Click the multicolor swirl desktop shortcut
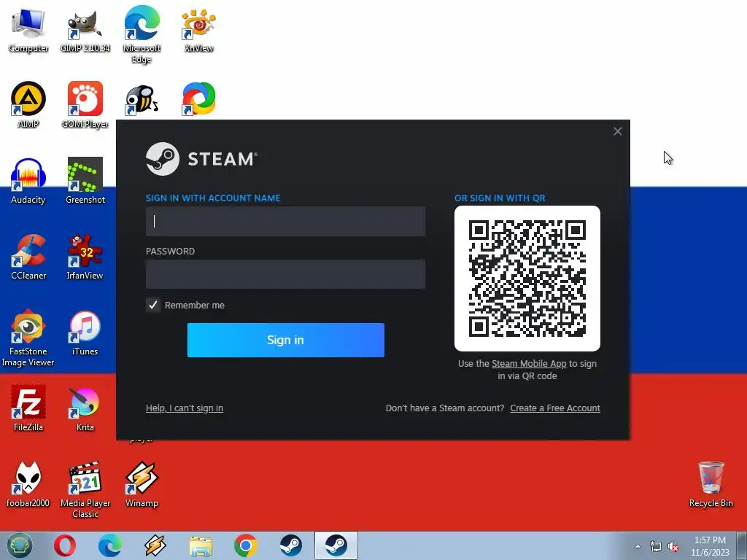 (198, 98)
